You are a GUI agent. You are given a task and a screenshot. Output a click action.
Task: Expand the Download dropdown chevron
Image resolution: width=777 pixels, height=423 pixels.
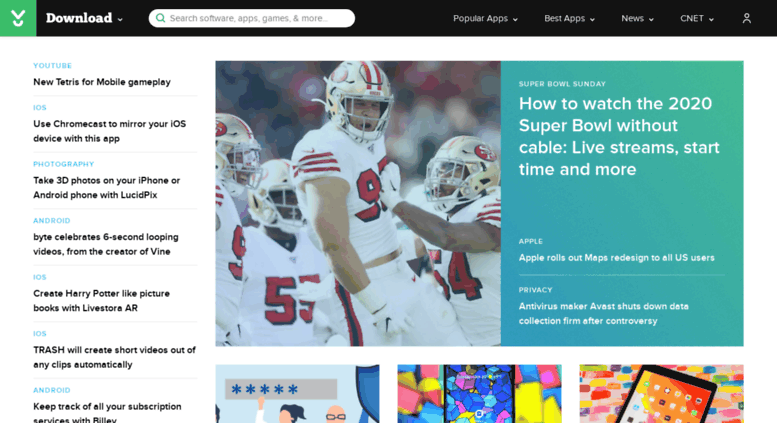120,19
